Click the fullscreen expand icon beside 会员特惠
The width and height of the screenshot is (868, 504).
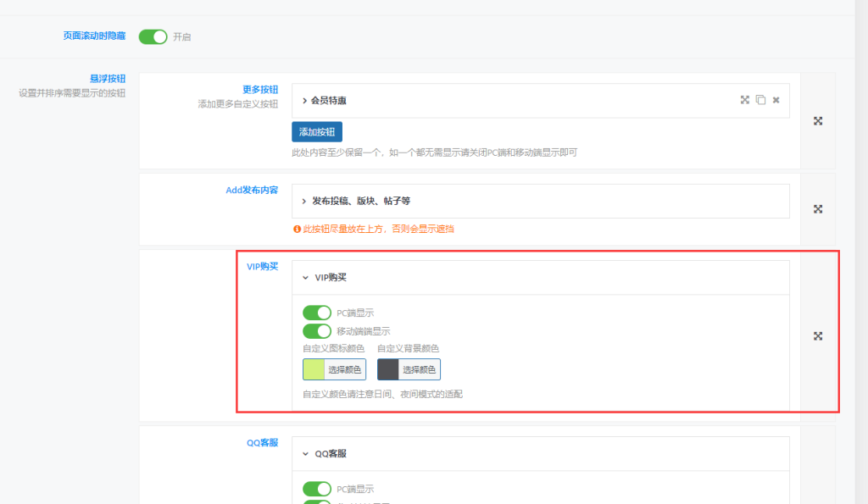(744, 100)
